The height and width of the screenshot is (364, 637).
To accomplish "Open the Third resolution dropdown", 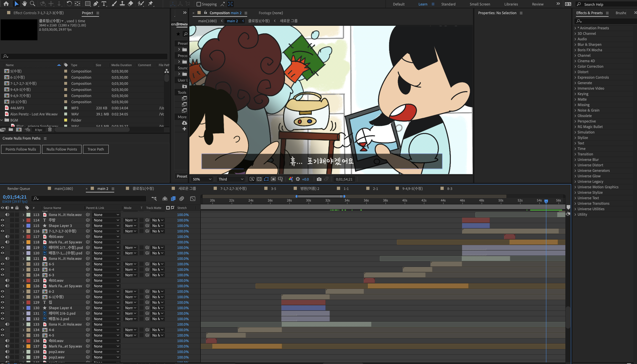I will [x=231, y=179].
